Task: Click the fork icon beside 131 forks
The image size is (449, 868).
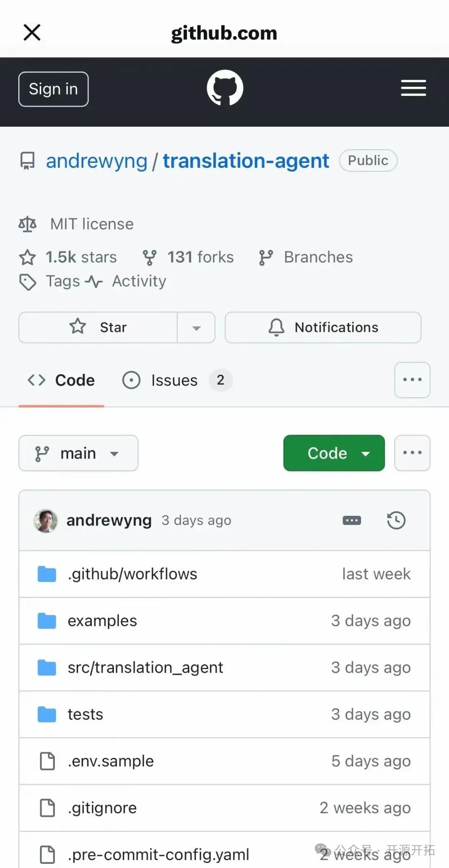Action: tap(150, 257)
